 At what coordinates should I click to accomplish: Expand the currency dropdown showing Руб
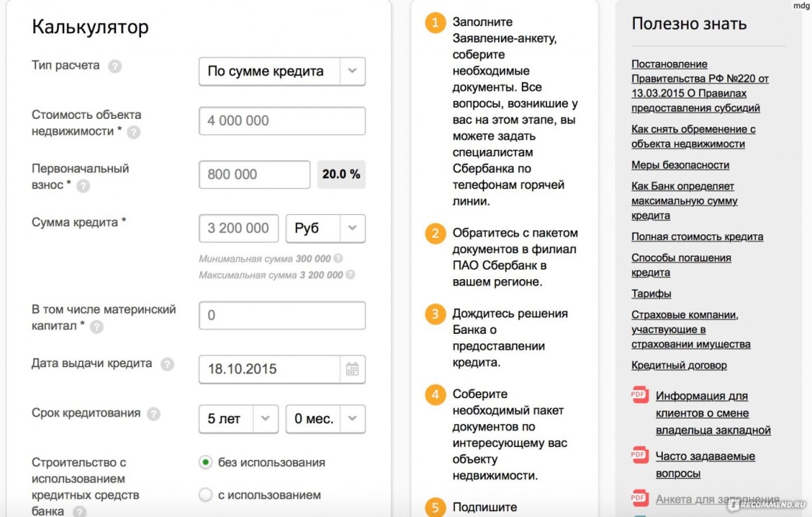pyautogui.click(x=325, y=228)
